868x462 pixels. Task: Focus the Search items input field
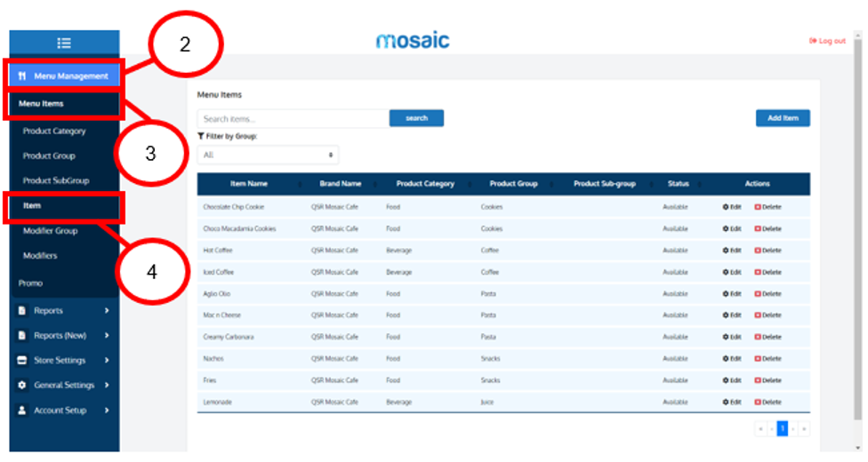tap(293, 118)
